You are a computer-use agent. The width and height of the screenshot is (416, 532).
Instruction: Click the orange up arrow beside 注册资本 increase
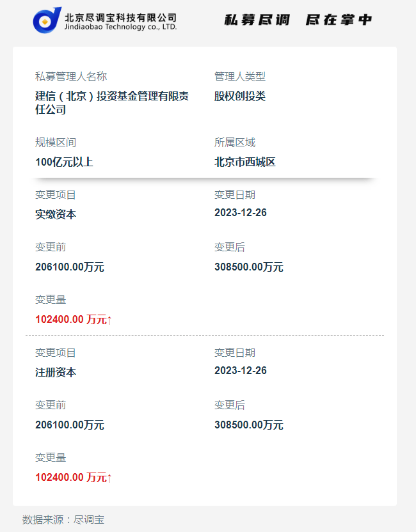[x=109, y=477]
